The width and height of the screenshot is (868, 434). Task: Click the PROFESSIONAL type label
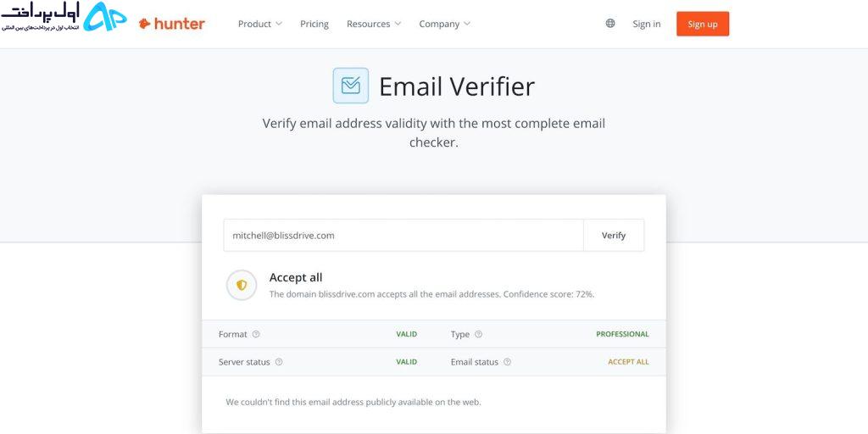622,334
